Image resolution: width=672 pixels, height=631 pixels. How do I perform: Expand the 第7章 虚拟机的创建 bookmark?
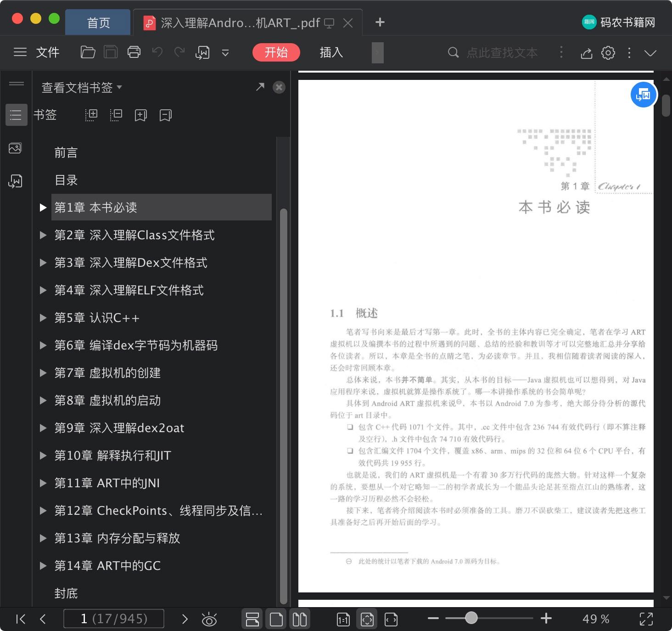pos(43,373)
